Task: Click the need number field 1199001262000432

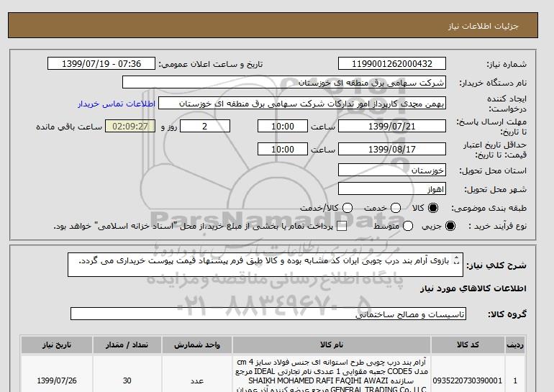Action: [392, 63]
